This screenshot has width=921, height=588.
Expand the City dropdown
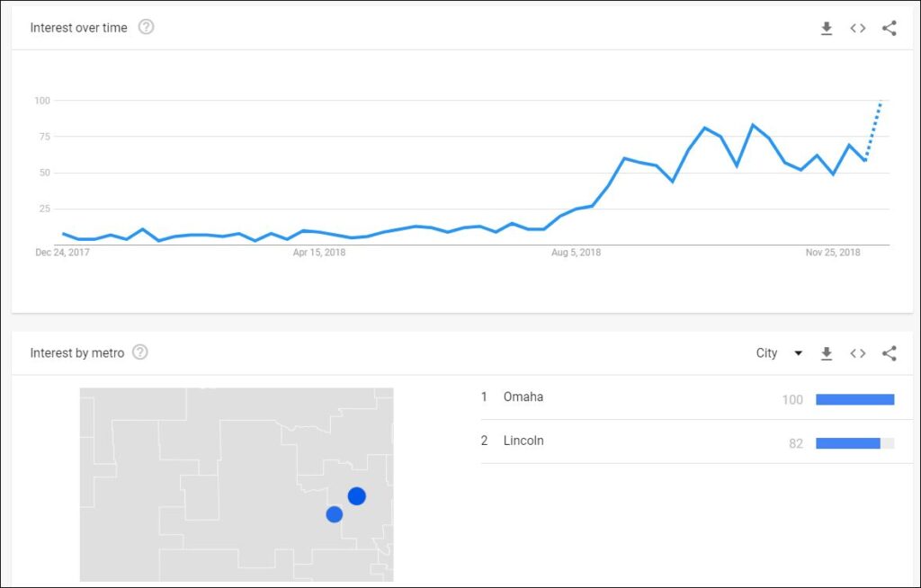pos(779,353)
